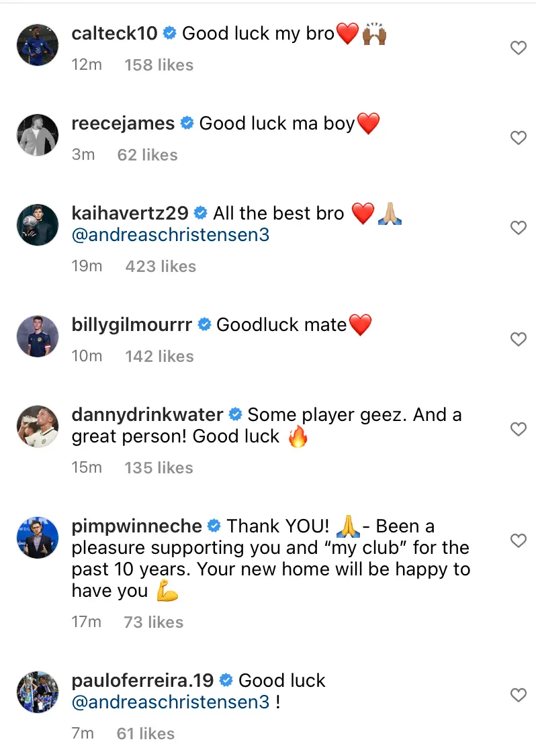This screenshot has height=756, width=536.
Task: Like reecejames's comment with the heart
Action: (x=518, y=138)
